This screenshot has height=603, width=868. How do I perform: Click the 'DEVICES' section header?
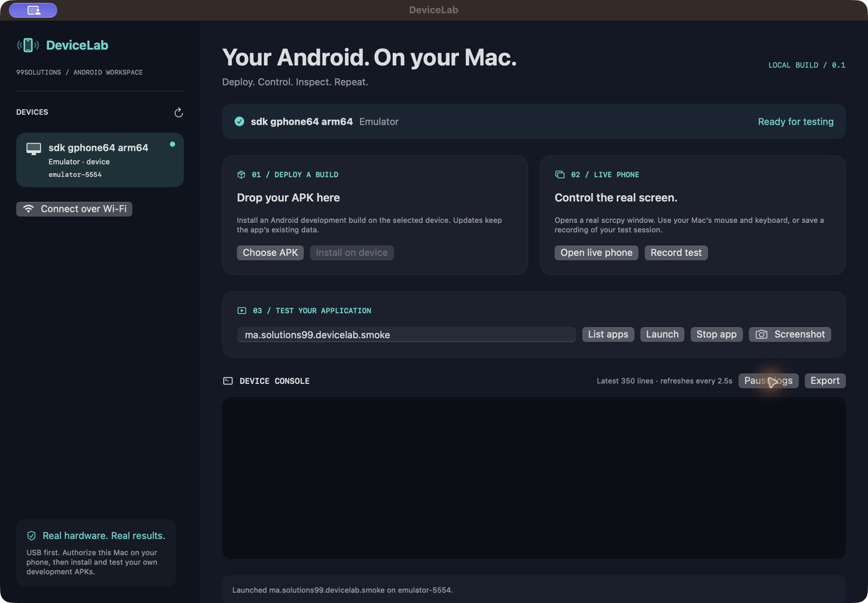point(32,112)
